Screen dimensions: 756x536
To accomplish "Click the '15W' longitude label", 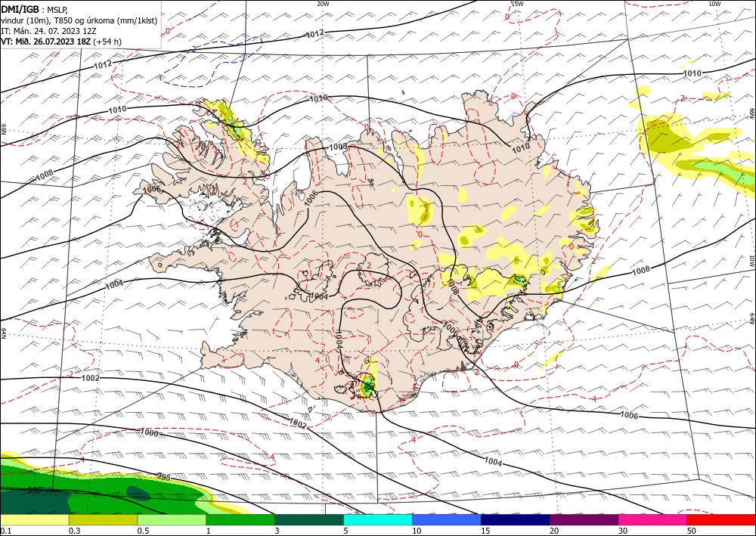I will tap(517, 4).
